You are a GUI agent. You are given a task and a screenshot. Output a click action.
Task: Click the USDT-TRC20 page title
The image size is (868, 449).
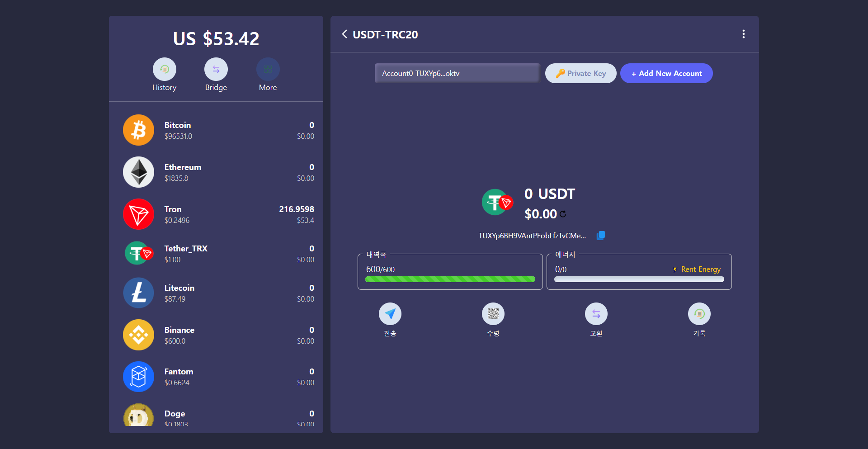tap(385, 34)
